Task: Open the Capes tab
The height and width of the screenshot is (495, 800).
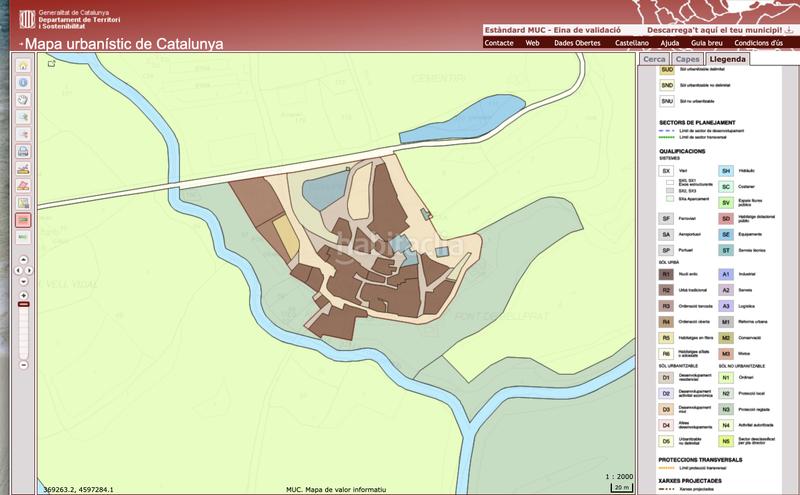Action: (x=687, y=60)
